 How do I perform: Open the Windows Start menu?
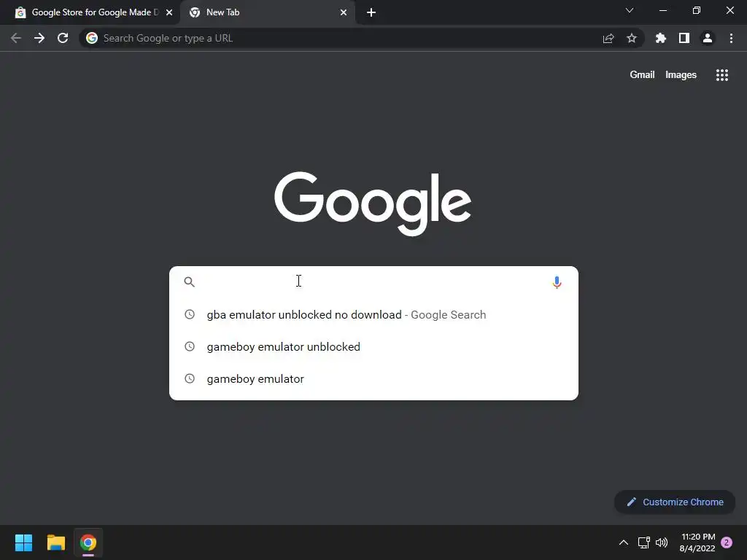(23, 542)
